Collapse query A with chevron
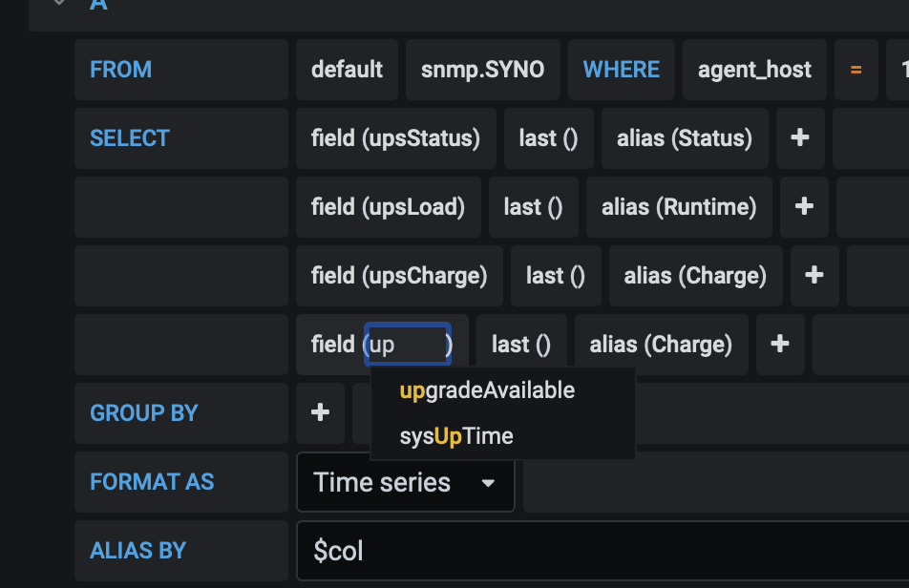The image size is (909, 588). coord(59,4)
